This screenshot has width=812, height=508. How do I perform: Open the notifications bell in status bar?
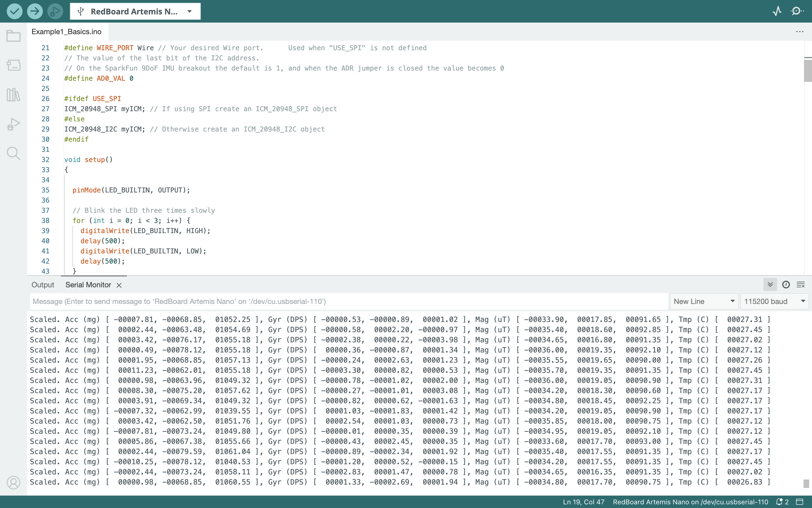tap(782, 502)
